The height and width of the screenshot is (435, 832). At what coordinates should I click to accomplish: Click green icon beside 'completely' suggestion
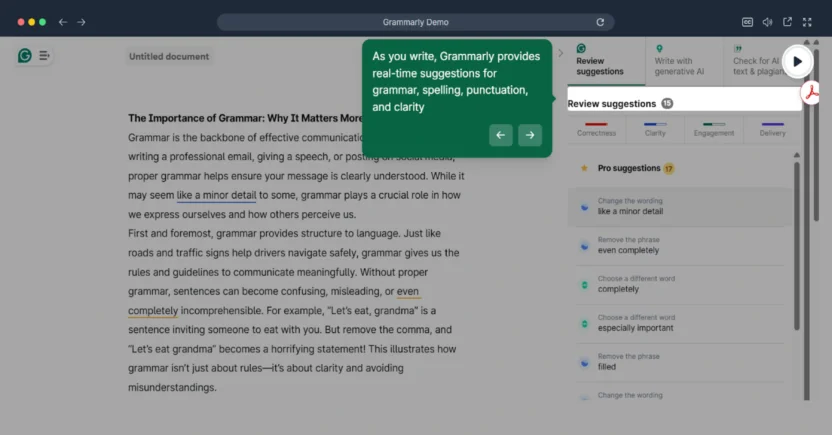coord(584,285)
